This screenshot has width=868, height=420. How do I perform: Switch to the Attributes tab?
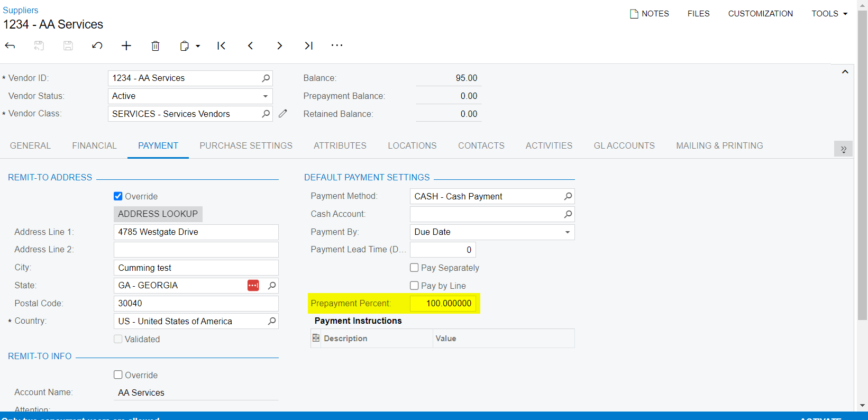point(340,146)
